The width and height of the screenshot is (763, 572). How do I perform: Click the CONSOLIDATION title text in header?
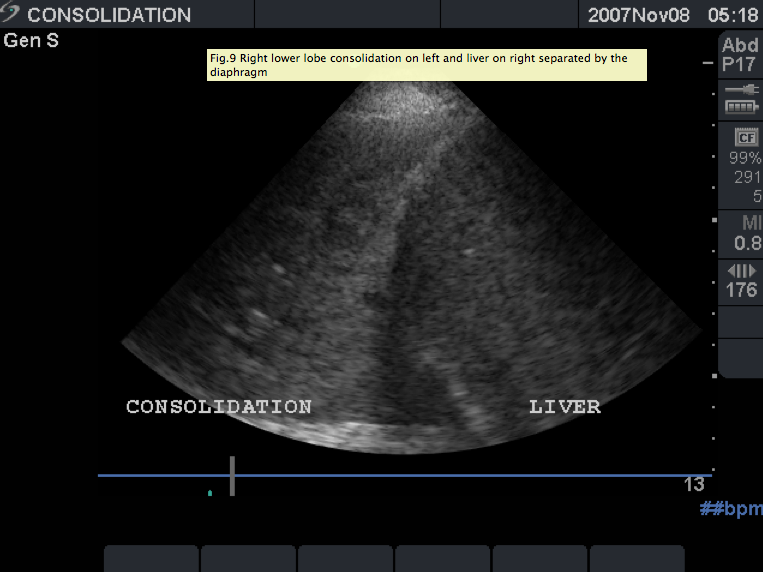click(x=109, y=15)
